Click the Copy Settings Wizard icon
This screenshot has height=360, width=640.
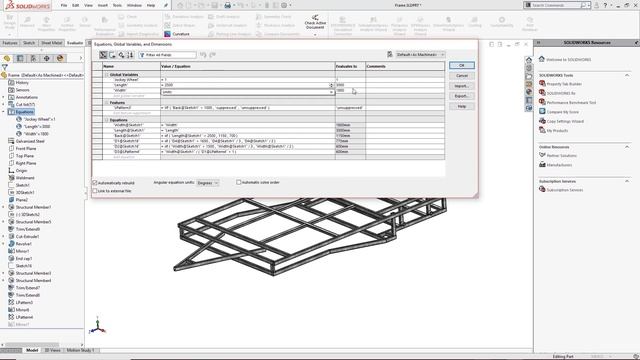[542, 121]
